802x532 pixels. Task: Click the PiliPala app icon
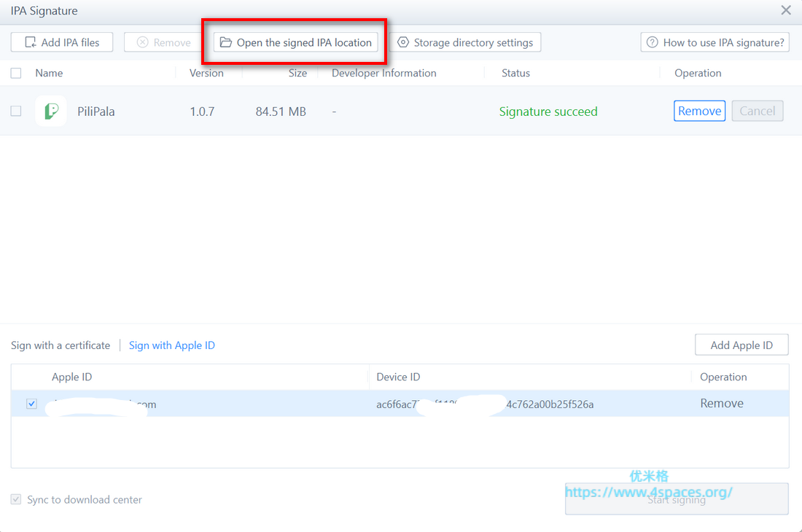tap(51, 112)
